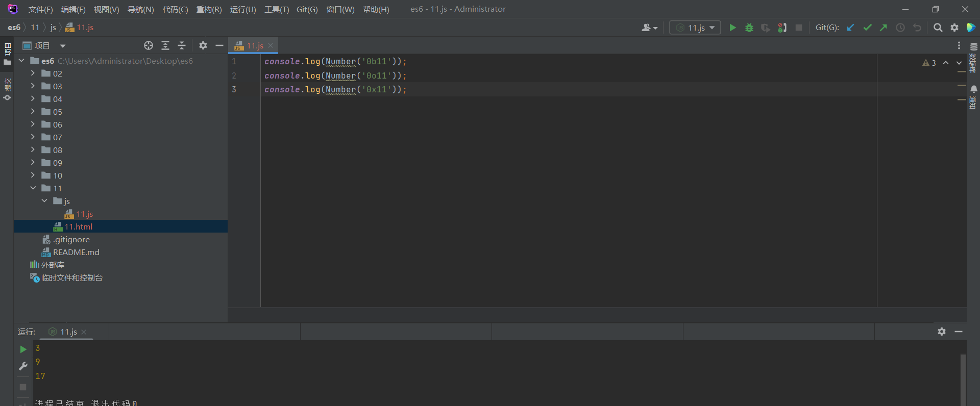Open Search Everywhere magnifier icon
Image resolution: width=980 pixels, height=406 pixels.
click(x=938, y=28)
